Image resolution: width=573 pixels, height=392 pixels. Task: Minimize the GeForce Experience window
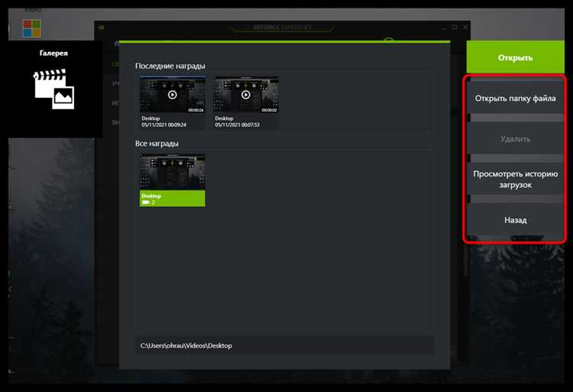444,28
